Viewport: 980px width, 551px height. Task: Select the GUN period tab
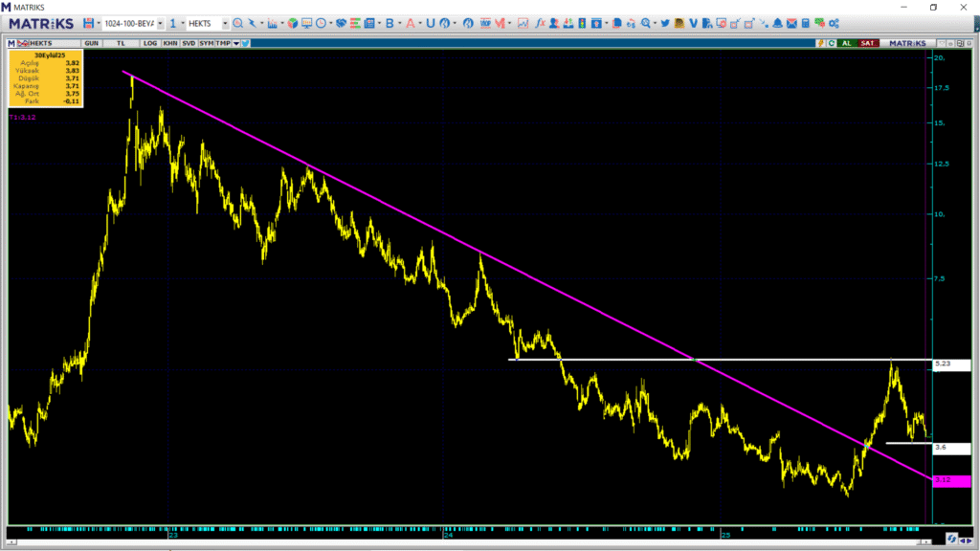(x=92, y=43)
